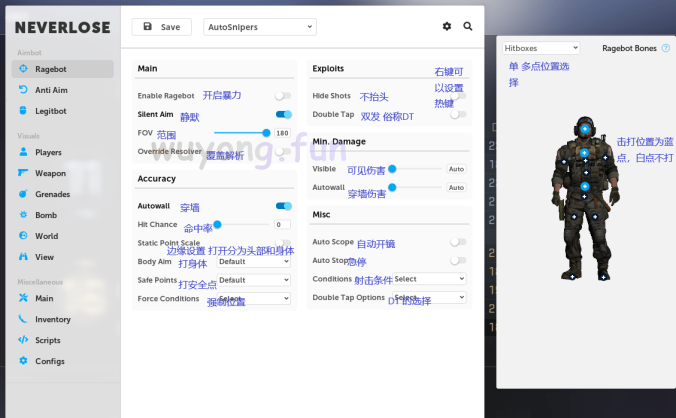
Task: Open the Anti Aim section
Action: tap(50, 90)
